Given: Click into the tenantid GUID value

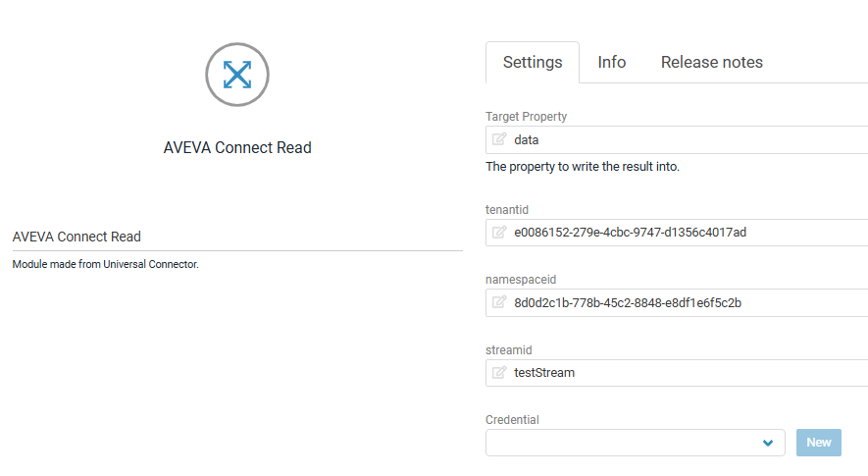Looking at the screenshot, I should 630,233.
